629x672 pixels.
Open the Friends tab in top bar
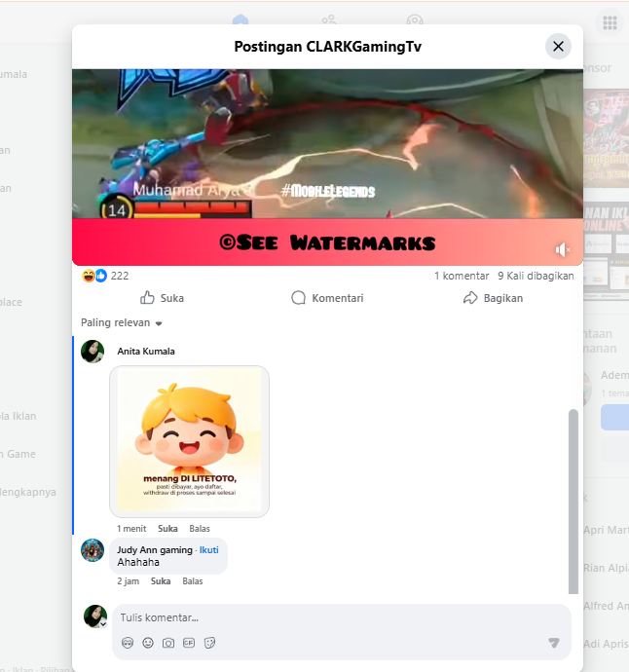[x=329, y=19]
